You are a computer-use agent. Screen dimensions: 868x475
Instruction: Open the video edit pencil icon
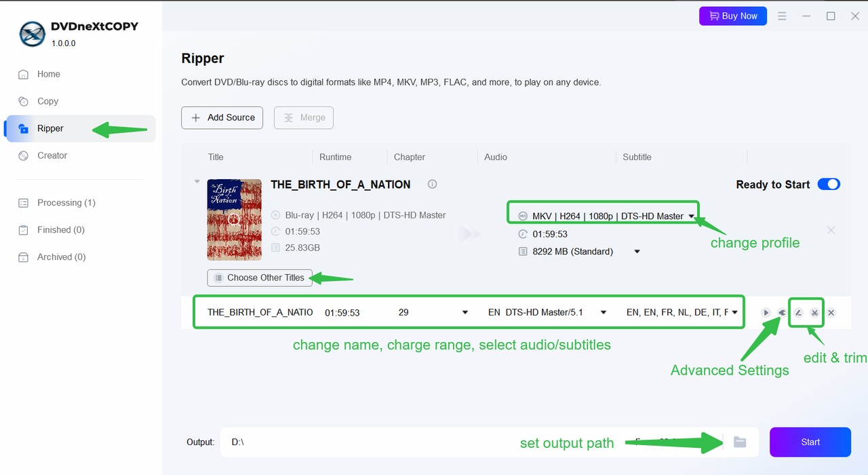click(x=799, y=313)
